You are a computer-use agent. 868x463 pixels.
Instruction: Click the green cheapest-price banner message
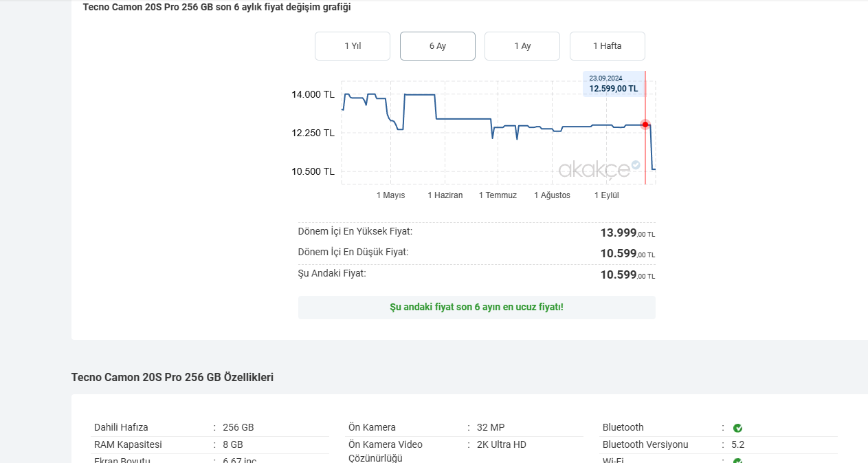[x=476, y=307]
